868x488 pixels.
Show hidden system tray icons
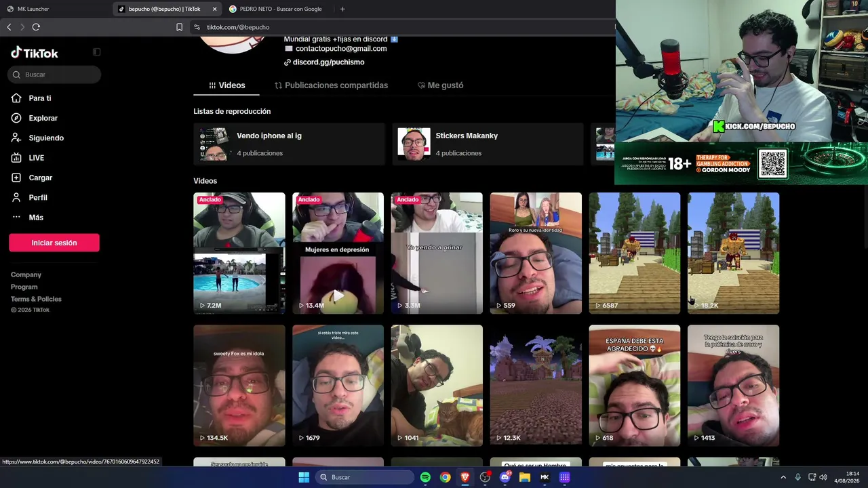pos(783,477)
